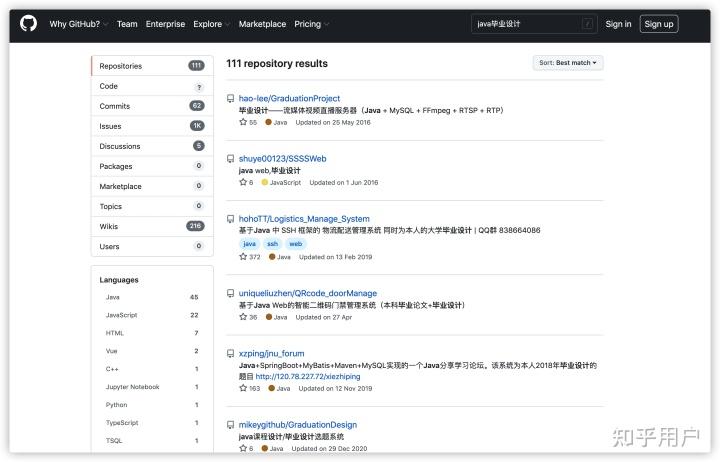Click the Java language dot for xzping/jnu_forum
Viewport: 720px width, 462px height.
[x=271, y=388]
